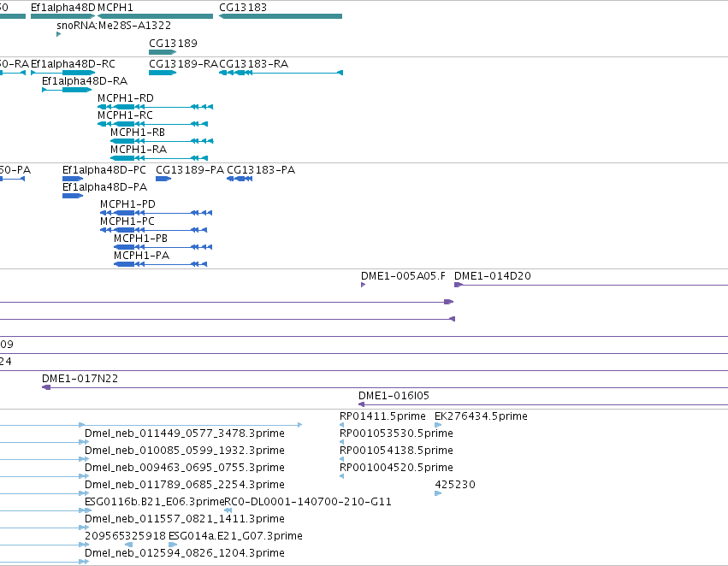This screenshot has height=566, width=728.
Task: Select the CG13189 gene feature
Action: (163, 52)
